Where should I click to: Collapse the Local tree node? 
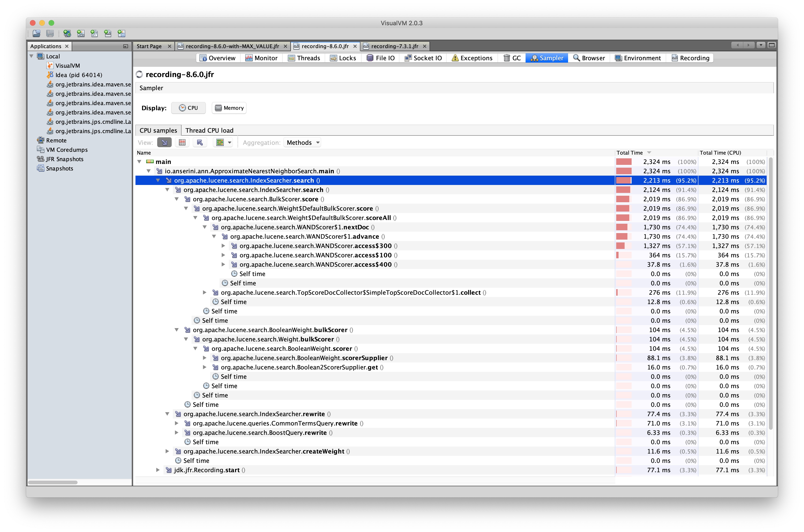click(32, 56)
